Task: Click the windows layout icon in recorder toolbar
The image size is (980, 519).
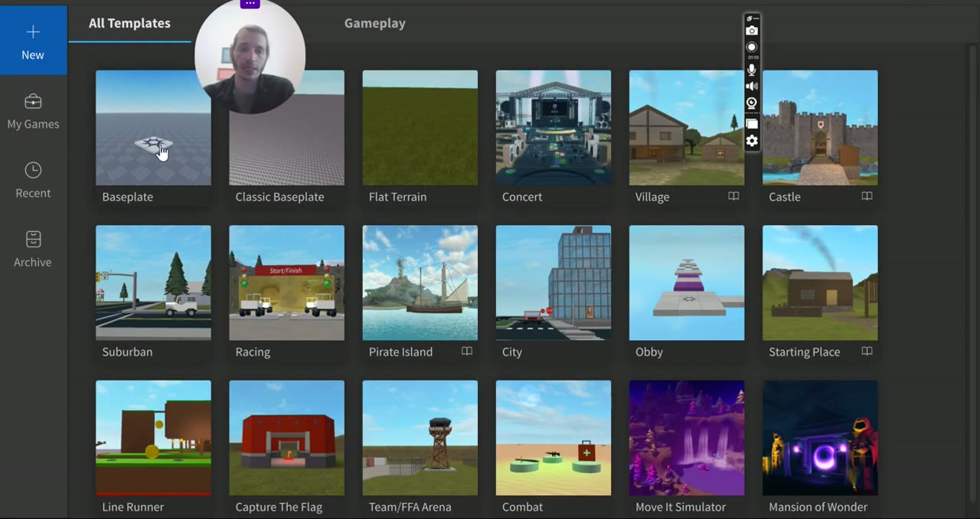Action: (752, 123)
